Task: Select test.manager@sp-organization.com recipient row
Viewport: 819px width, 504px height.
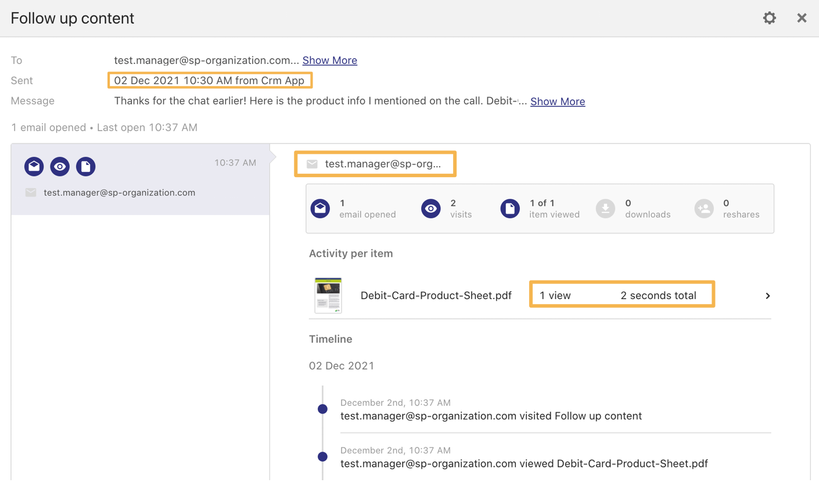Action: click(x=119, y=193)
